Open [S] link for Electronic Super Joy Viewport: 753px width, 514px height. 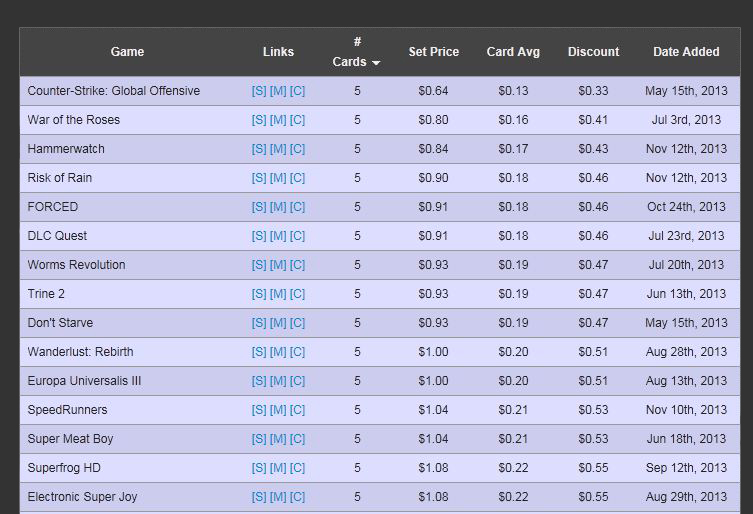[x=259, y=497]
